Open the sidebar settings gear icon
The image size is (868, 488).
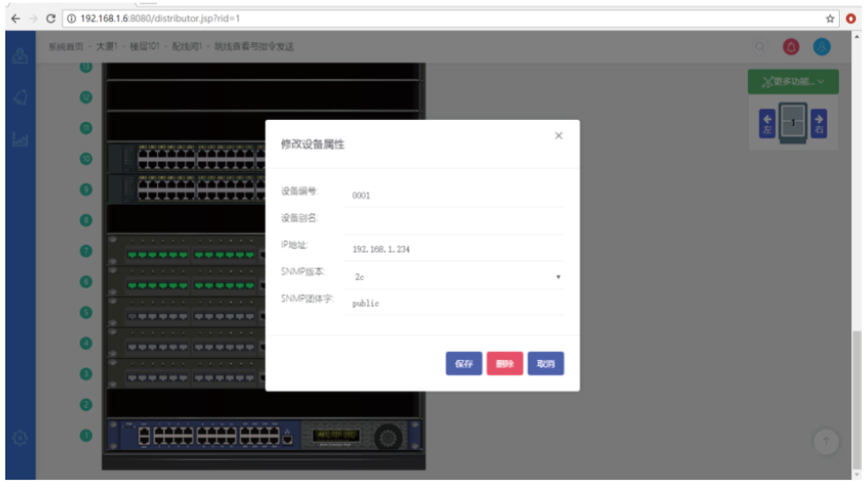(x=19, y=438)
